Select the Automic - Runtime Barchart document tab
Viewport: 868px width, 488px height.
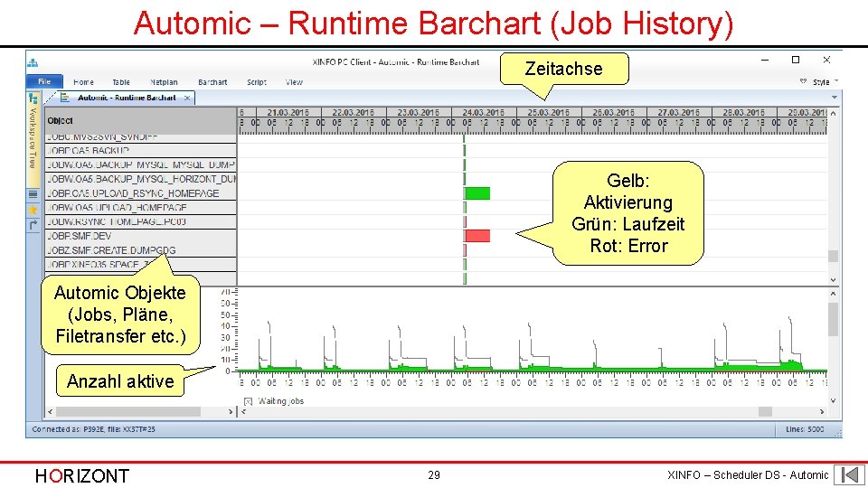[127, 98]
